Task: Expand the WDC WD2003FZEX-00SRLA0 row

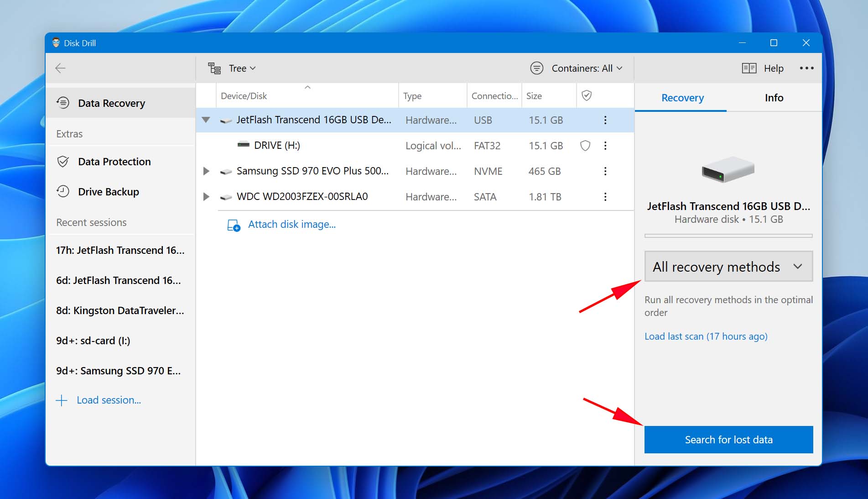Action: point(206,197)
